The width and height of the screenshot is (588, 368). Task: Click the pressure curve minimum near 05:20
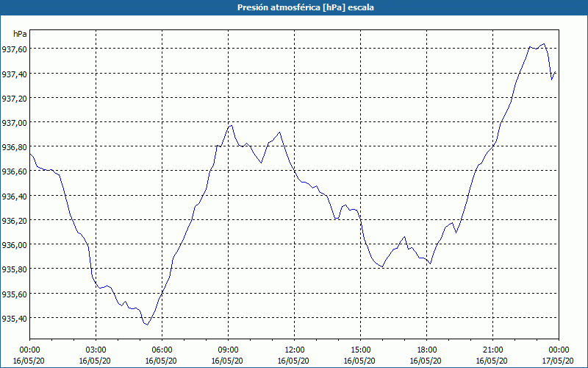[148, 325]
